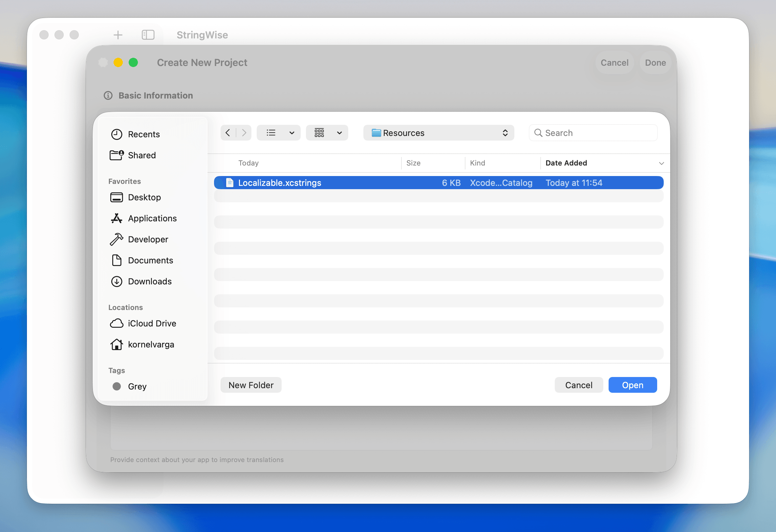Select the Shared folder in sidebar
The image size is (776, 532).
(141, 155)
